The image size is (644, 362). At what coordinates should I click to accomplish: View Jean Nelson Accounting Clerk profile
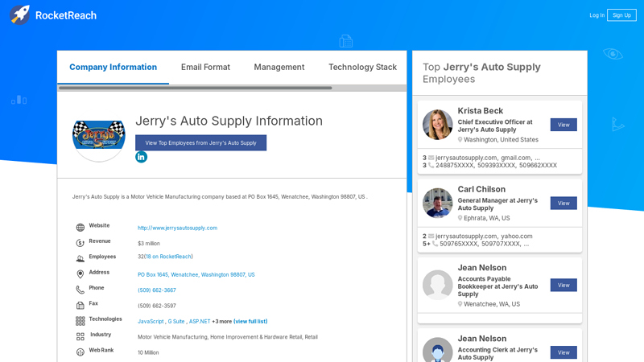563,352
